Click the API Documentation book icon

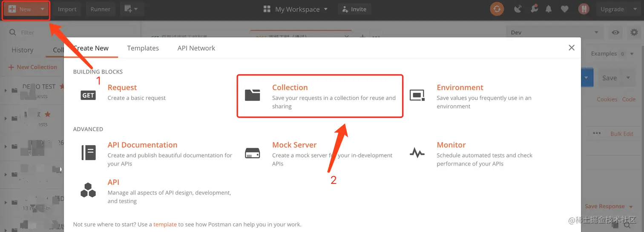(x=88, y=152)
